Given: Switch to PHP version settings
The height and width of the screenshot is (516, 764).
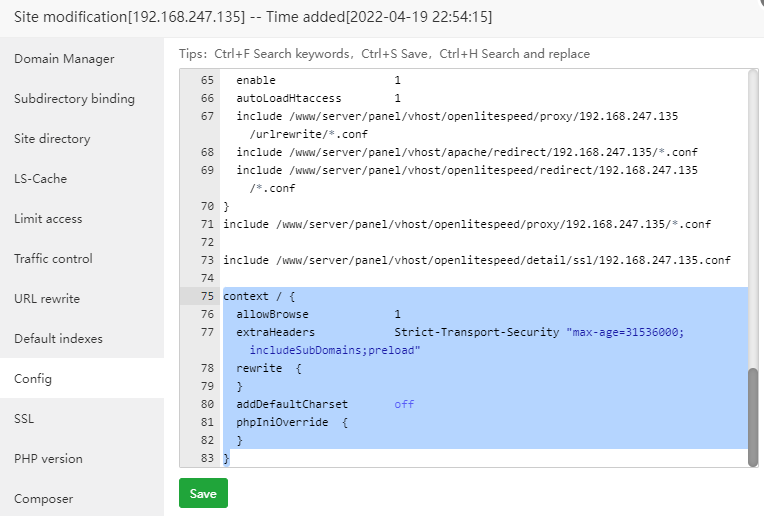Looking at the screenshot, I should (48, 459).
